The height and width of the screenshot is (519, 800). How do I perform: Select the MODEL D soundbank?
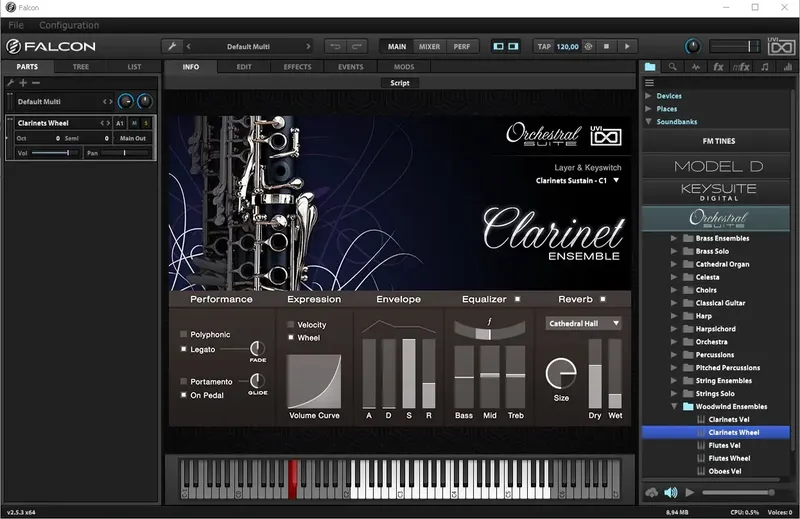[x=718, y=166]
